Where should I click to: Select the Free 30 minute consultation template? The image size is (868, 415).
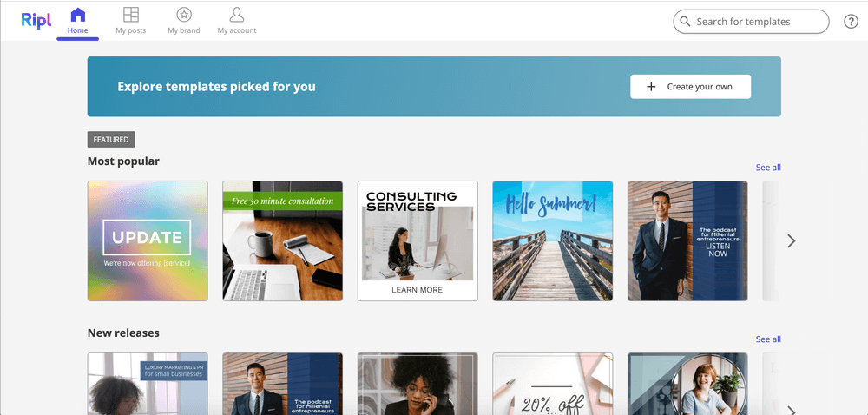click(283, 240)
